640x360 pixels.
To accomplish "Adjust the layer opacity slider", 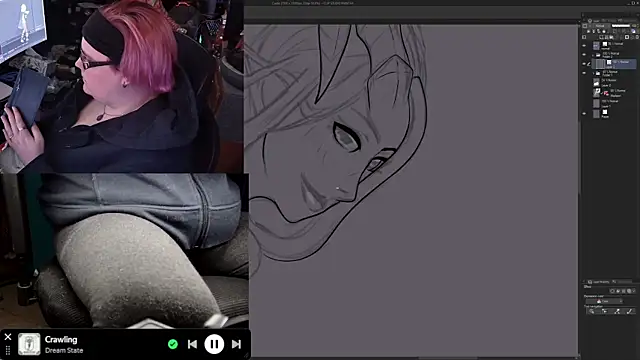I will pyautogui.click(x=621, y=26).
